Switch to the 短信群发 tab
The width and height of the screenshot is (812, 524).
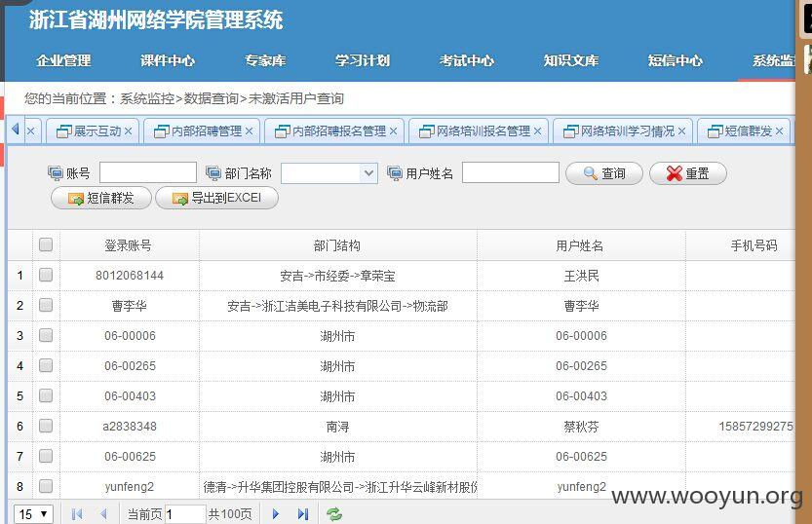pos(743,131)
